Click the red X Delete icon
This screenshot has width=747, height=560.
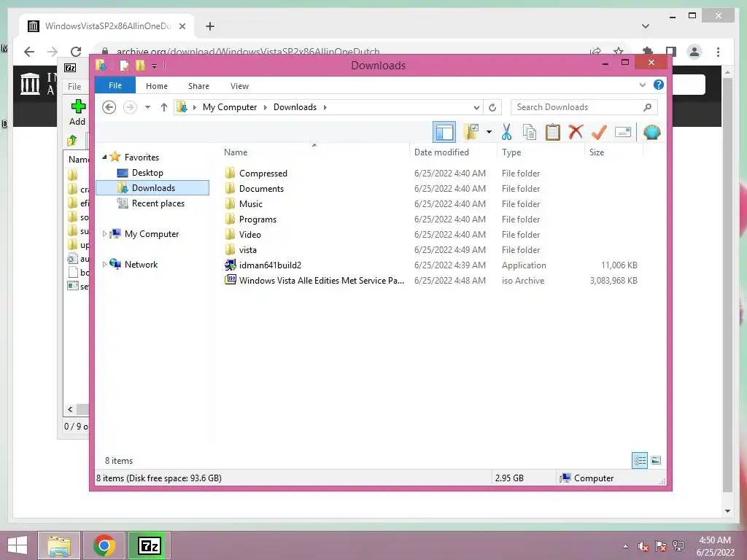(x=576, y=131)
